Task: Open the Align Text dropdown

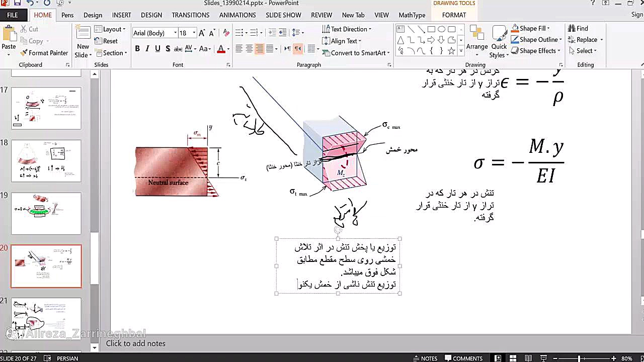Action: [x=342, y=41]
